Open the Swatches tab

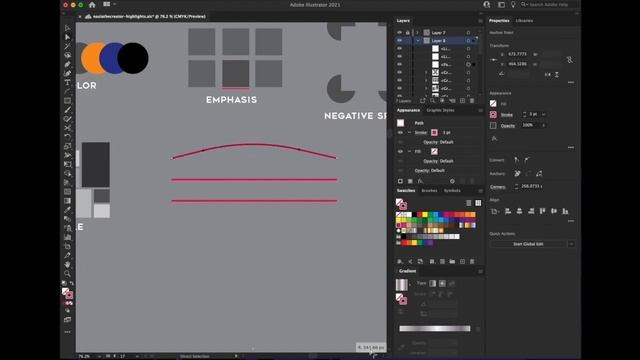click(x=406, y=191)
